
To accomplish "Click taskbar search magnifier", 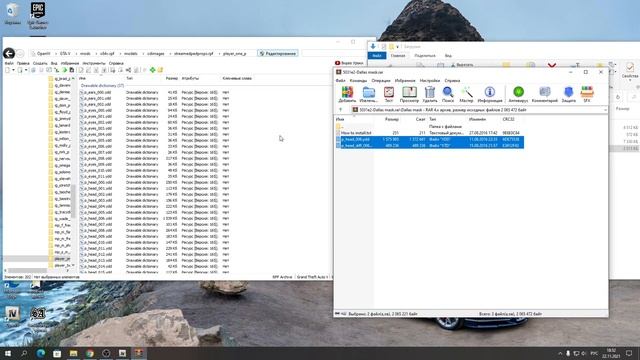I will pyautogui.click(x=24, y=353).
